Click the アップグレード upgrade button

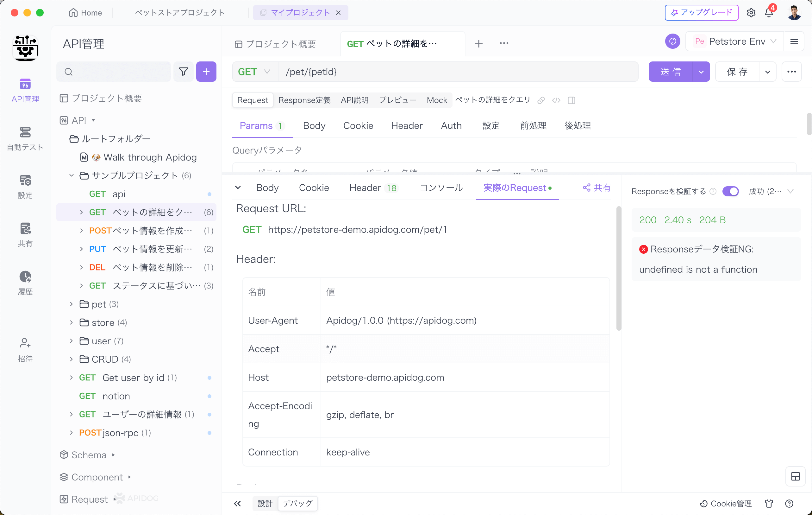tap(701, 12)
